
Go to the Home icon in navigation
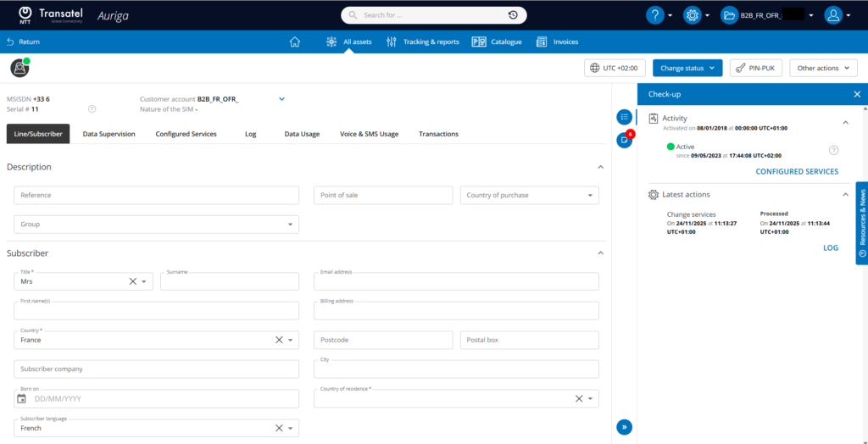click(294, 42)
